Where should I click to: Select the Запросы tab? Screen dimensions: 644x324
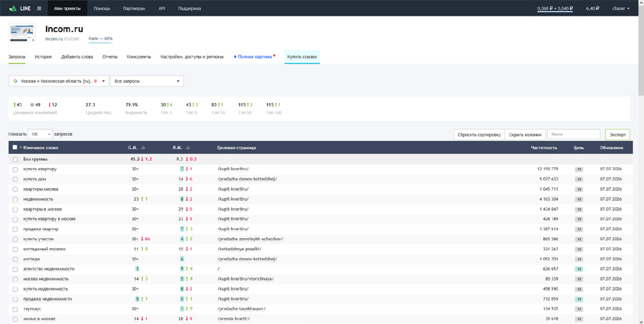[17, 57]
